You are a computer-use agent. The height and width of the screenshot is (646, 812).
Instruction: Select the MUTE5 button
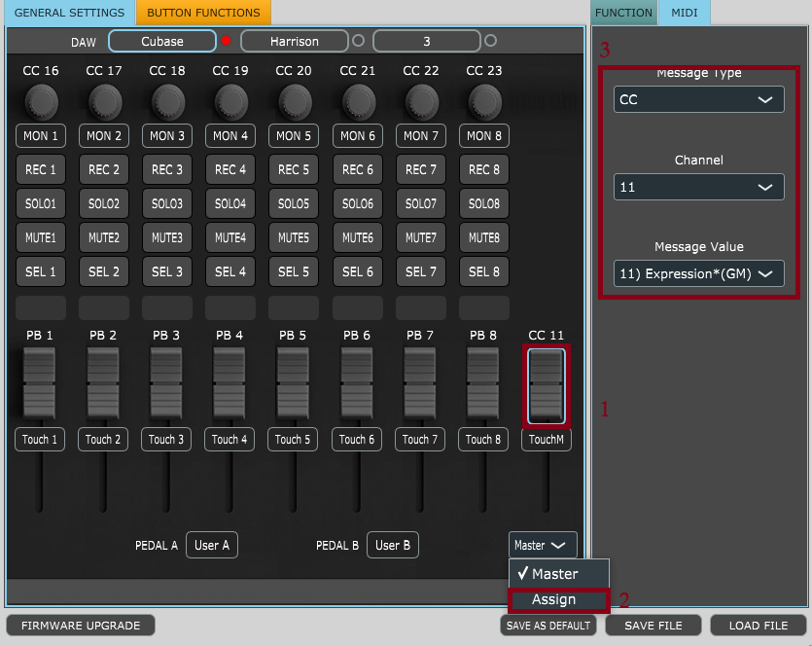pos(293,237)
